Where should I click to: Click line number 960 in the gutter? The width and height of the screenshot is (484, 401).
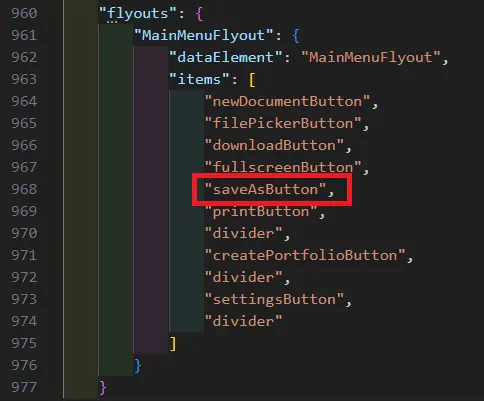(x=24, y=13)
